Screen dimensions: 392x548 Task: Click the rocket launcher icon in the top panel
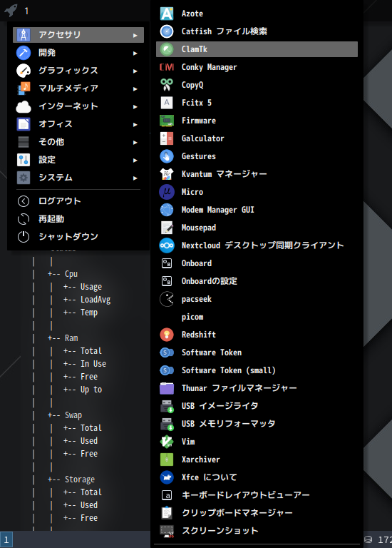(x=11, y=10)
